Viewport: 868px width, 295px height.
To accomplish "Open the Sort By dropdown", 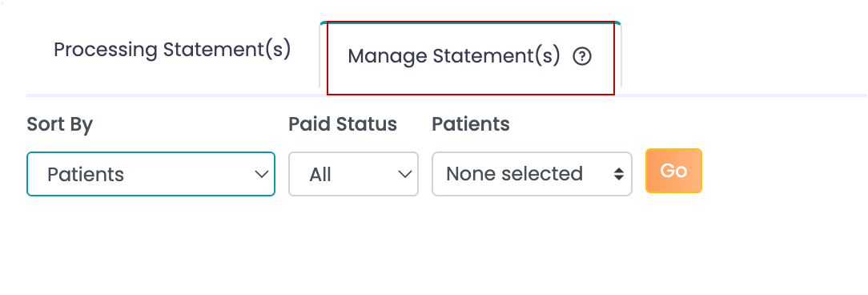I will (x=151, y=174).
